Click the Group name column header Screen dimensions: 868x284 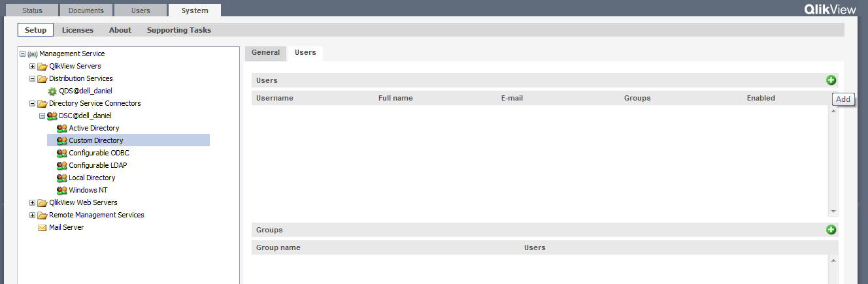pyautogui.click(x=278, y=247)
